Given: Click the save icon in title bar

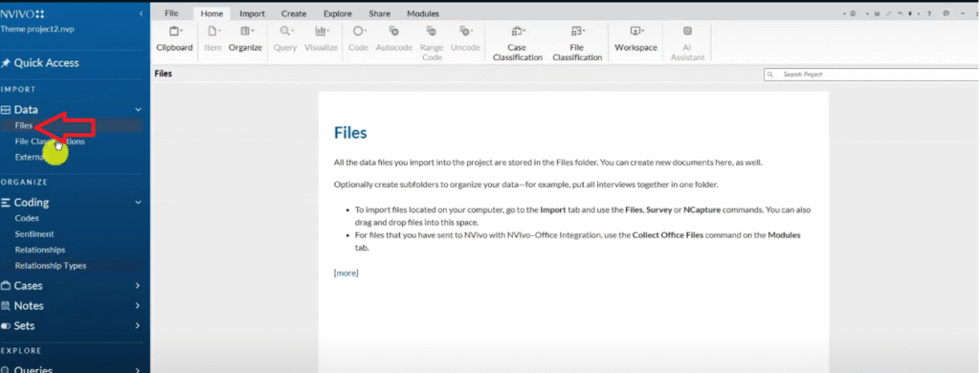Looking at the screenshot, I should coord(878,13).
